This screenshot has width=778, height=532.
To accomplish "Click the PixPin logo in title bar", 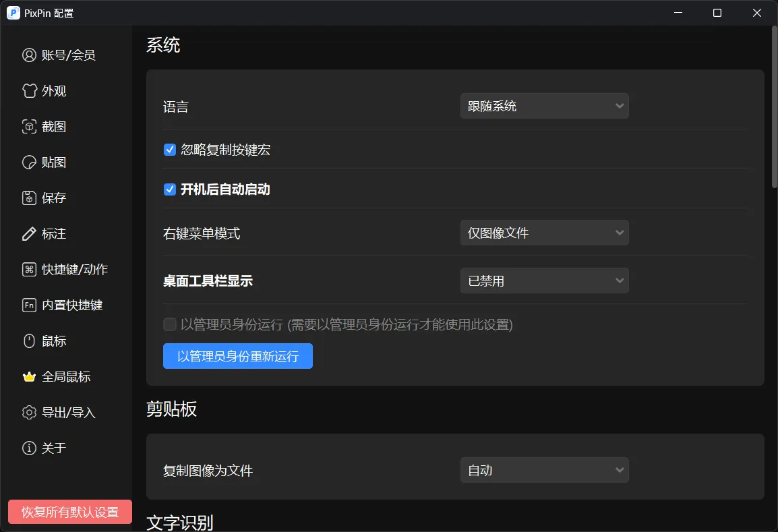I will pyautogui.click(x=13, y=13).
